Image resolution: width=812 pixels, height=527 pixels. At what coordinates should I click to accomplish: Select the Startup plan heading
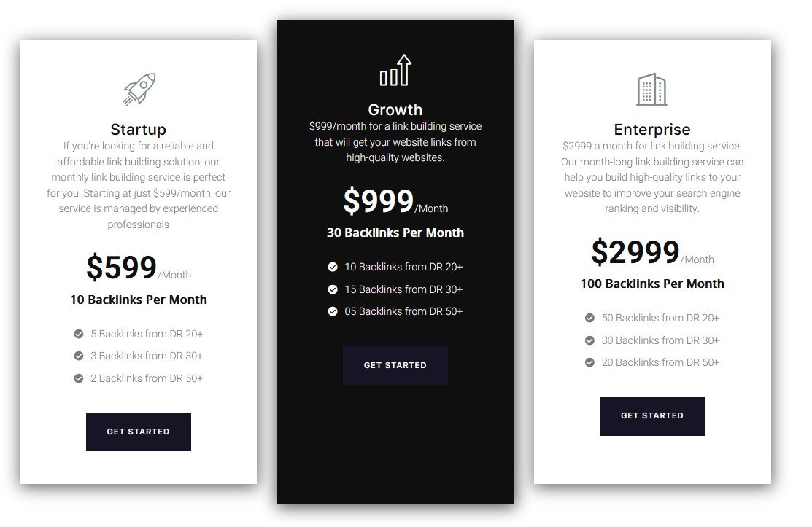(x=139, y=129)
